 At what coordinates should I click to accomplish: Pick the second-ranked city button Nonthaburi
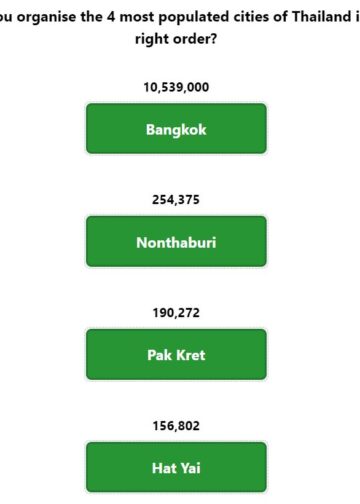click(x=176, y=241)
